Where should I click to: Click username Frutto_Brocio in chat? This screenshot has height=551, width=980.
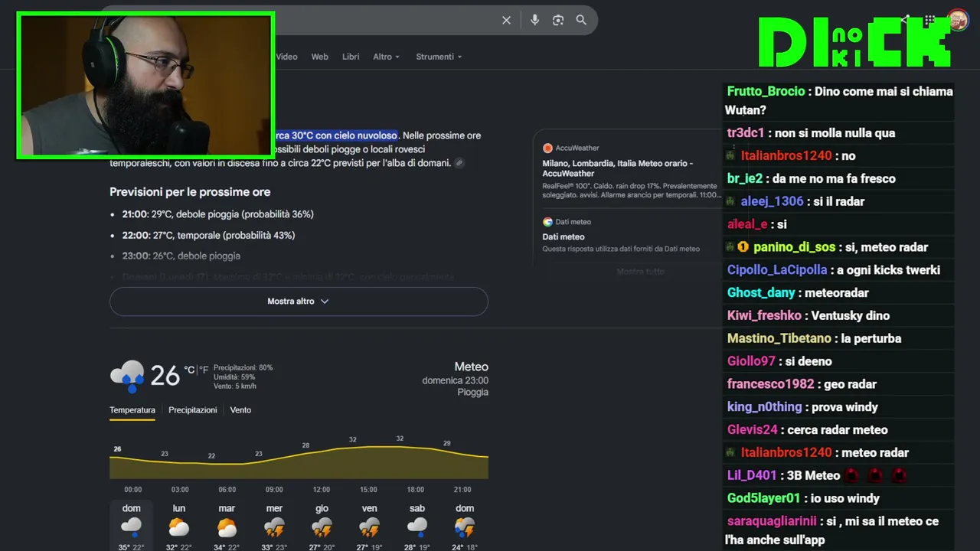click(766, 91)
